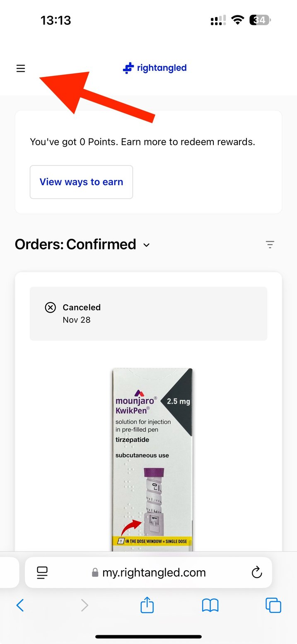Open the orders filter icon
The width and height of the screenshot is (297, 644).
[270, 245]
